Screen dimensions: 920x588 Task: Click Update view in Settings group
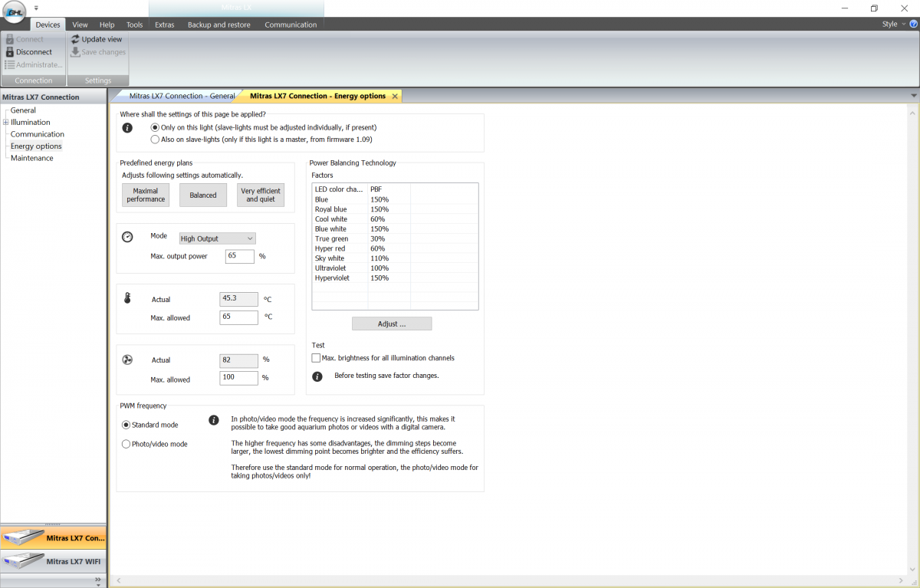pyautogui.click(x=97, y=39)
